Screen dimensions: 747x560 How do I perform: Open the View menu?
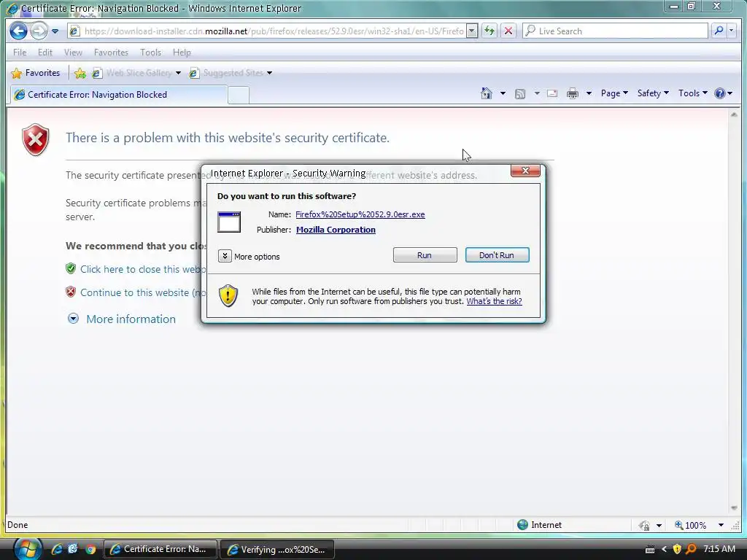pos(73,52)
